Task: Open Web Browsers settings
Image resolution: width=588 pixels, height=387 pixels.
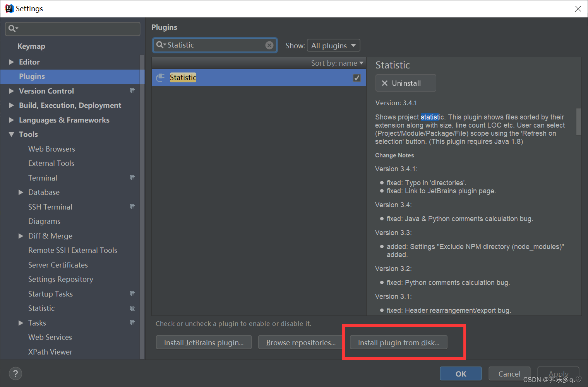Action: (51, 149)
